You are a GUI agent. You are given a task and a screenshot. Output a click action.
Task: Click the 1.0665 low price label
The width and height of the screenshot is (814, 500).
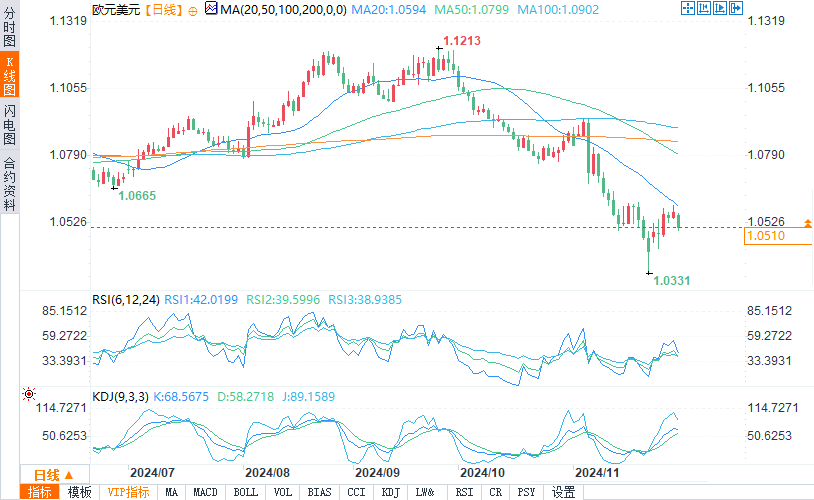coord(137,196)
